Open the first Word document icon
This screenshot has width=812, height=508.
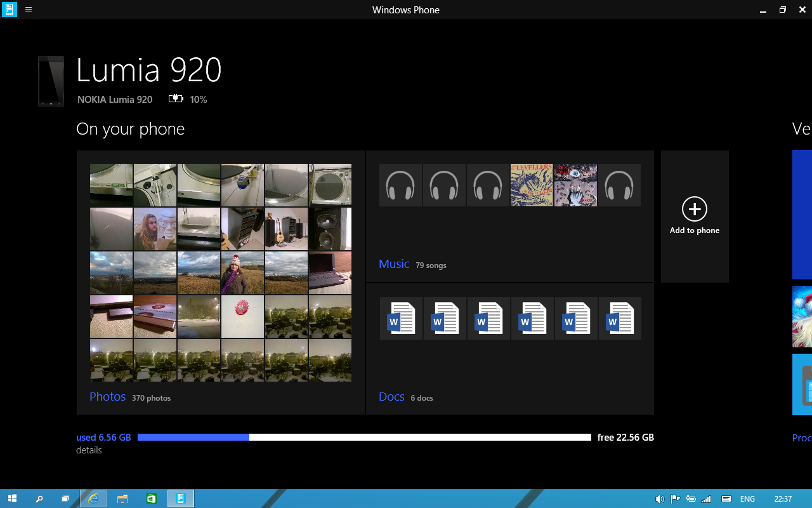pos(401,319)
